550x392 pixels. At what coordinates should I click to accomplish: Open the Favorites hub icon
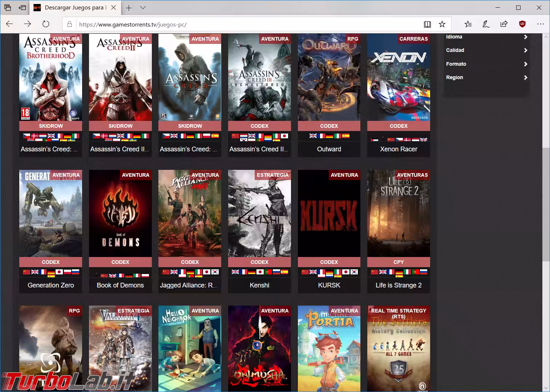(x=468, y=24)
